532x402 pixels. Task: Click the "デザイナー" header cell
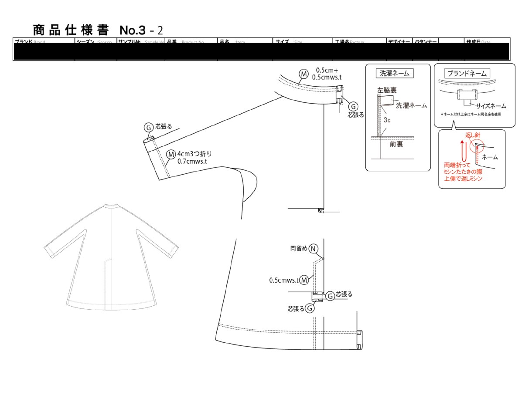[x=399, y=42]
